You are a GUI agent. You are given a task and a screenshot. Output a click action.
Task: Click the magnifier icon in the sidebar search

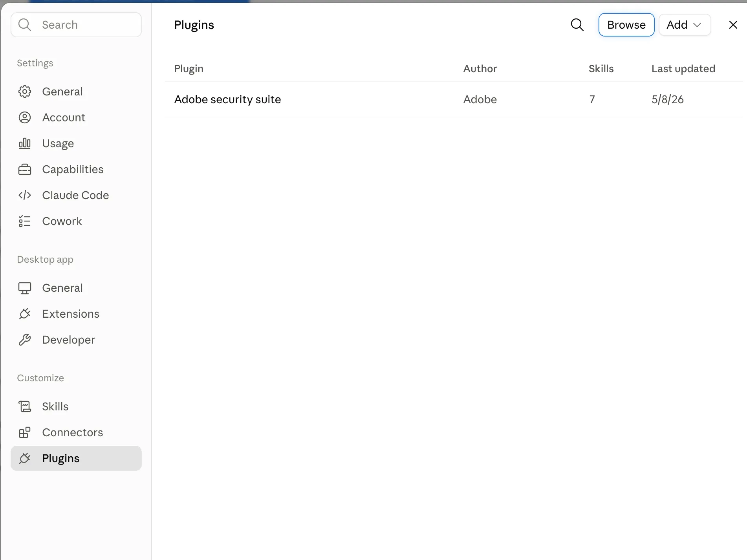(24, 25)
